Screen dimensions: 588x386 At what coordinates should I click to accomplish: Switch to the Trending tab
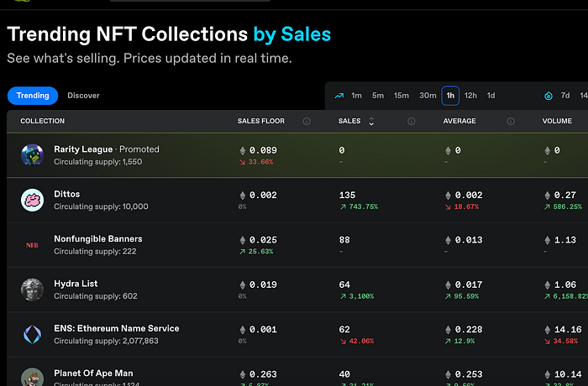click(x=33, y=96)
